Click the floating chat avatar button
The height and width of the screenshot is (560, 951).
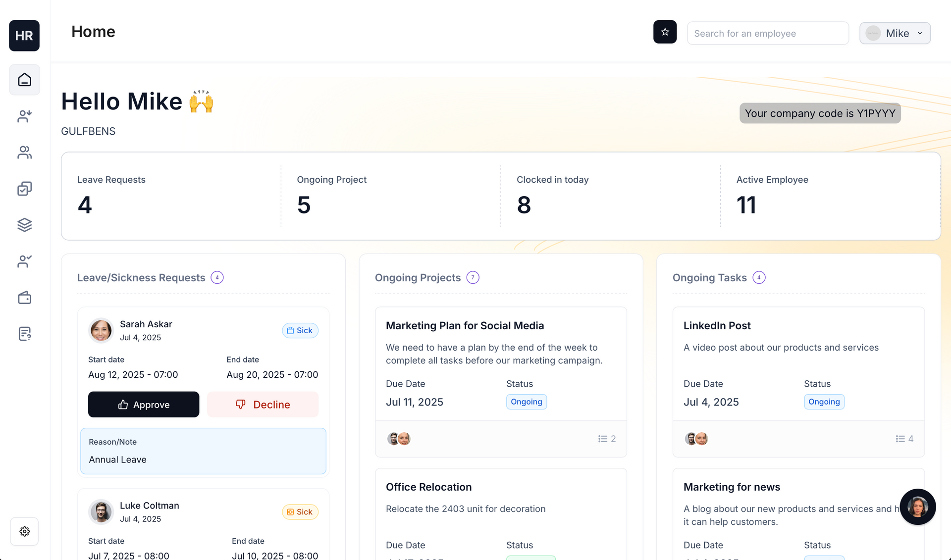click(917, 507)
